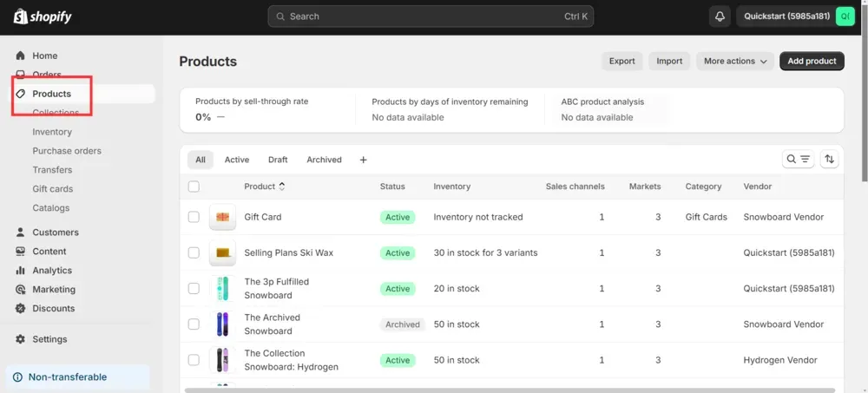The width and height of the screenshot is (868, 393).
Task: Switch to the Archived tab
Action: 325,160
